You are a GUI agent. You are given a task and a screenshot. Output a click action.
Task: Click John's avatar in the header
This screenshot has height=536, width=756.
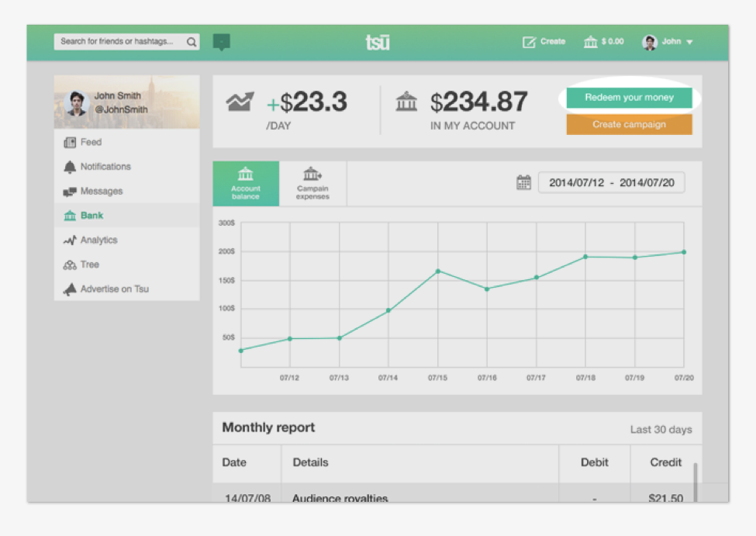coord(650,43)
